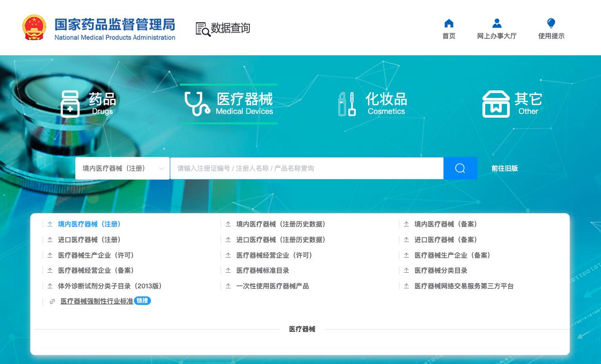Viewport: 601px width, 364px height.
Task: Select the 药品 Drugs category icon
Action: coord(70,103)
